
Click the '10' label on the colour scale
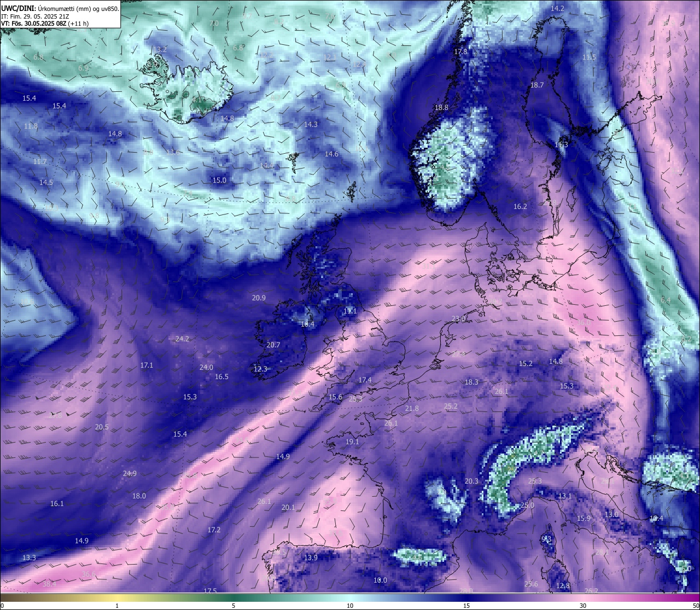pos(350,606)
